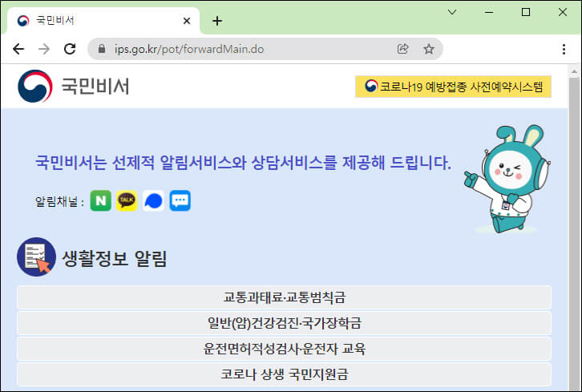Minimize the browser window
This screenshot has height=392, width=582.
point(489,12)
